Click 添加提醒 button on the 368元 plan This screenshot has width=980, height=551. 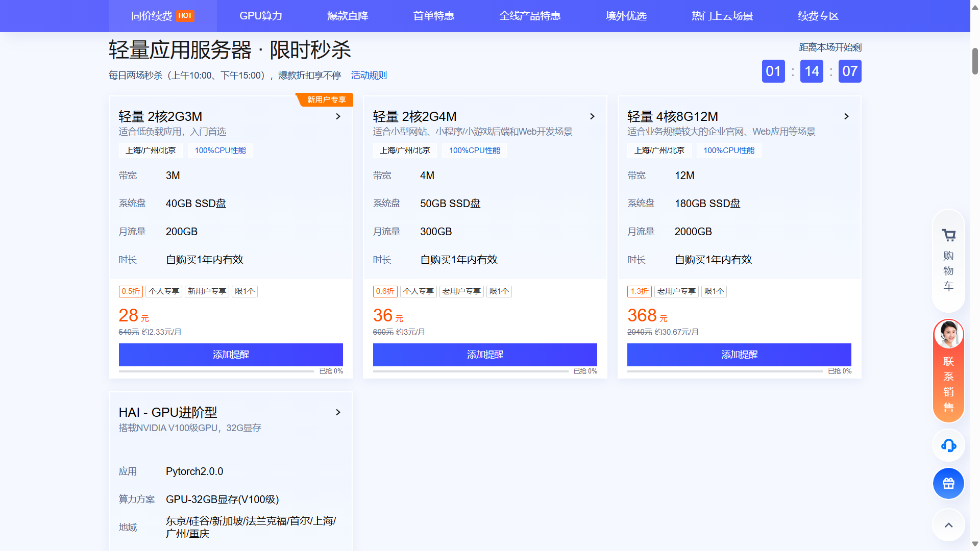pos(739,355)
